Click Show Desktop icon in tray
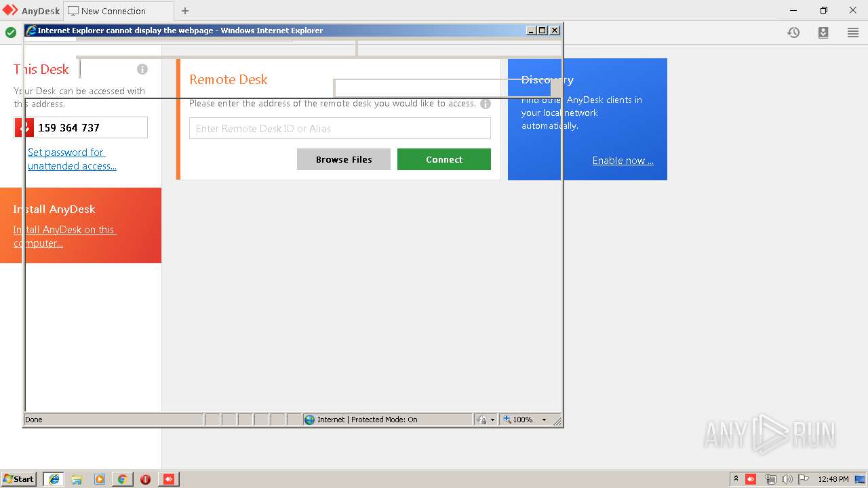 tap(860, 479)
